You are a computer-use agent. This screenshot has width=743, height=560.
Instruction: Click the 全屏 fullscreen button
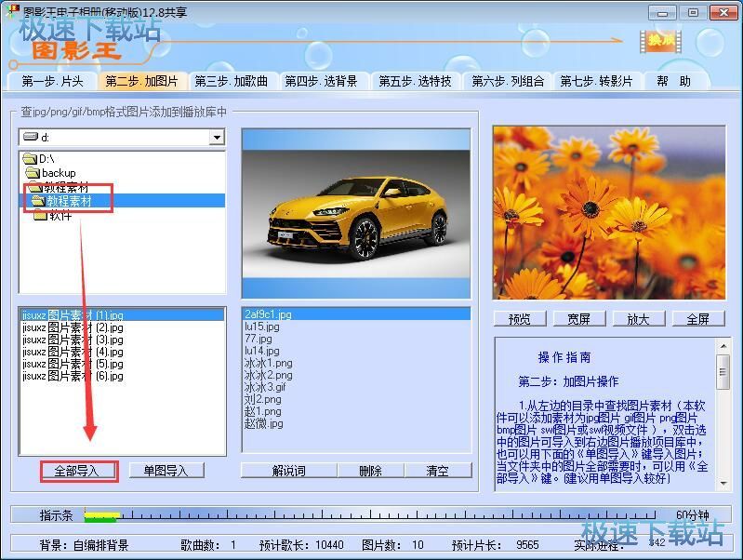pyautogui.click(x=697, y=319)
